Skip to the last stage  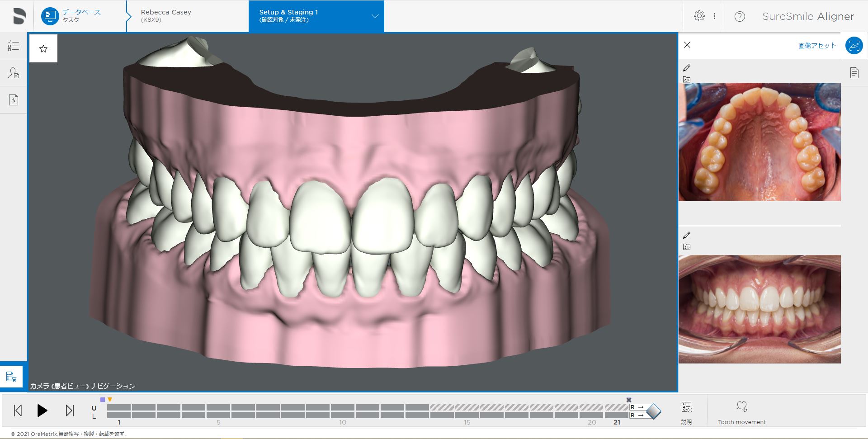click(x=70, y=411)
